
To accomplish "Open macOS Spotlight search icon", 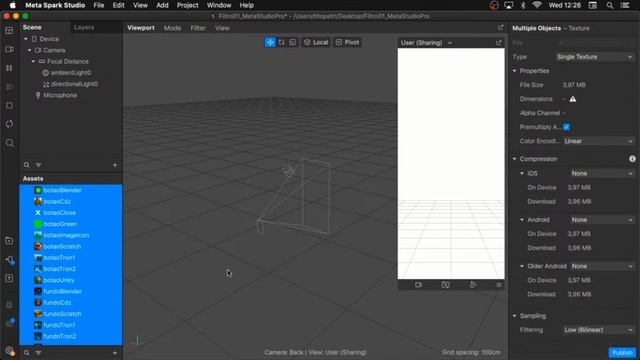I will [x=609, y=5].
